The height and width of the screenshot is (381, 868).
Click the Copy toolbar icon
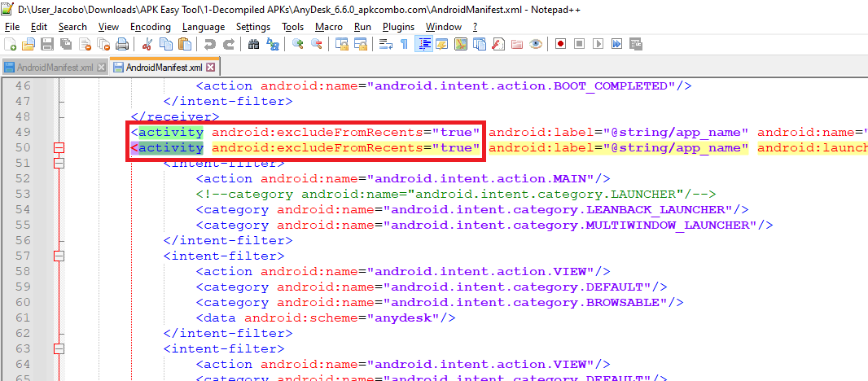[165, 44]
